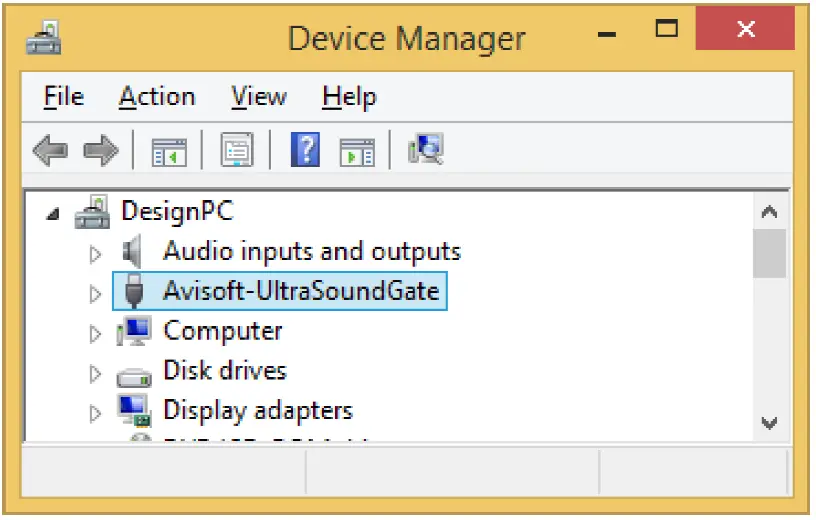This screenshot has width=816, height=520.
Task: Expand the Audio inputs and outputs node
Action: pos(96,252)
